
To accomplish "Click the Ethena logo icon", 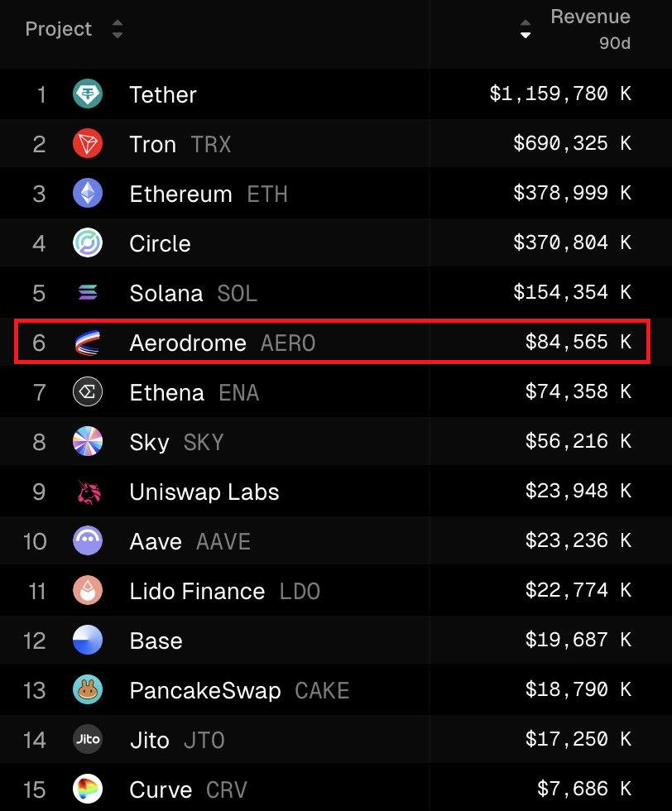I will pos(88,392).
